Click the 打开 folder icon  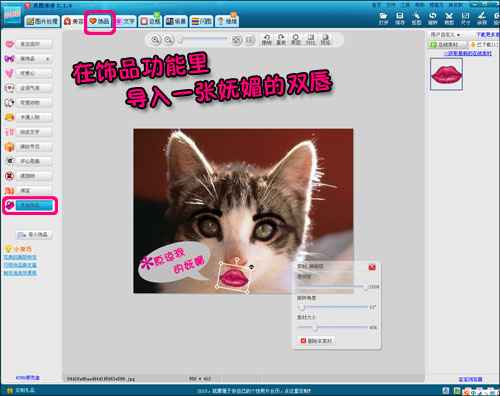pos(383,19)
